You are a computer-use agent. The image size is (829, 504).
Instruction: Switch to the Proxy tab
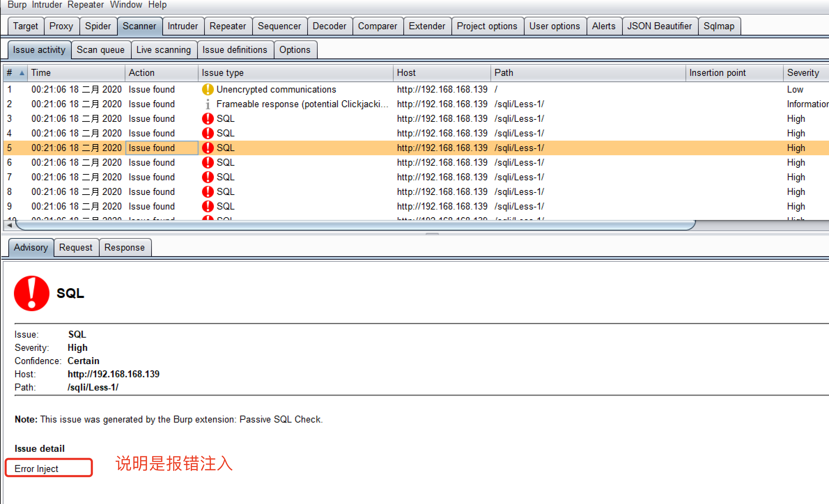click(x=61, y=26)
